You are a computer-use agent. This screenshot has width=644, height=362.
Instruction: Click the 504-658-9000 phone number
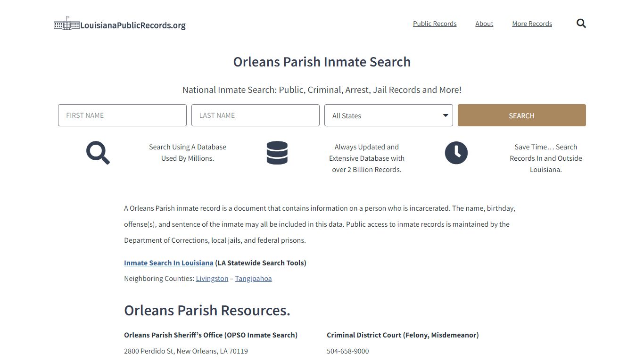[x=348, y=351]
